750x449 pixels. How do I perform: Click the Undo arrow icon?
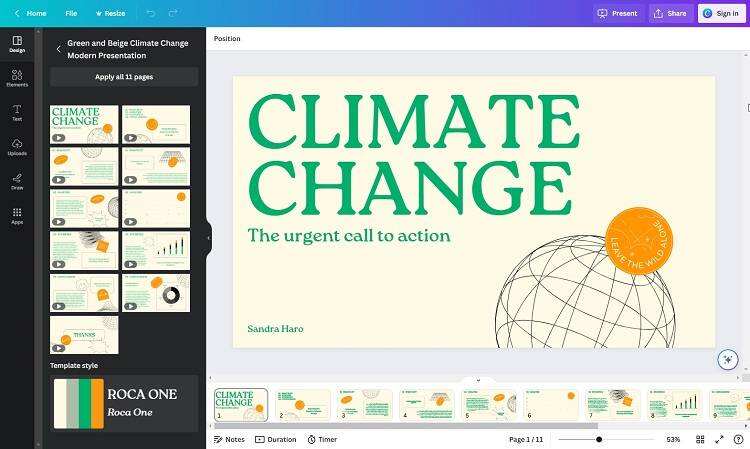151,13
